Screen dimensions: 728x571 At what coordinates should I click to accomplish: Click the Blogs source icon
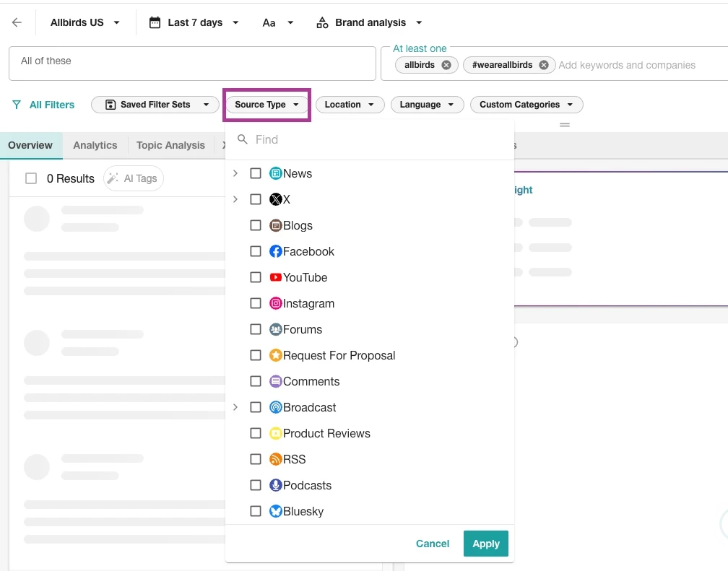click(276, 225)
